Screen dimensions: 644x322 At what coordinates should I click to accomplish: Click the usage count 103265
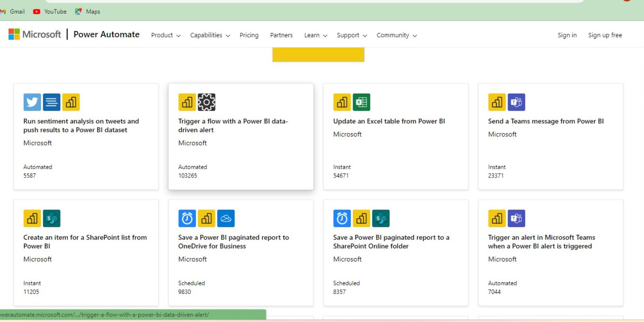coord(188,176)
